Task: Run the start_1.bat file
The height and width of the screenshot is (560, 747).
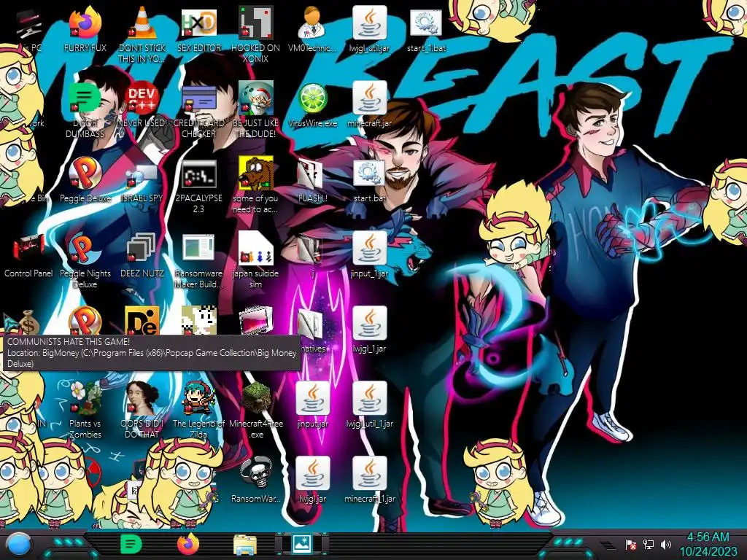Action: 426,24
